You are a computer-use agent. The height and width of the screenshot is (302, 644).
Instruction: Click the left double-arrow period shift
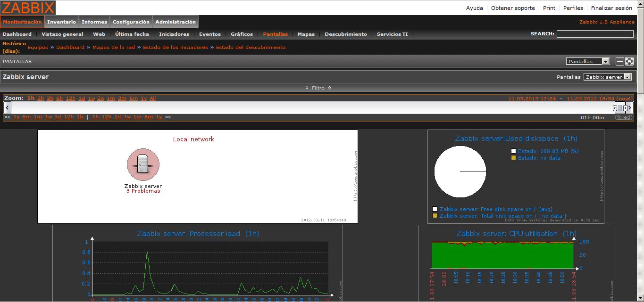pos(7,117)
